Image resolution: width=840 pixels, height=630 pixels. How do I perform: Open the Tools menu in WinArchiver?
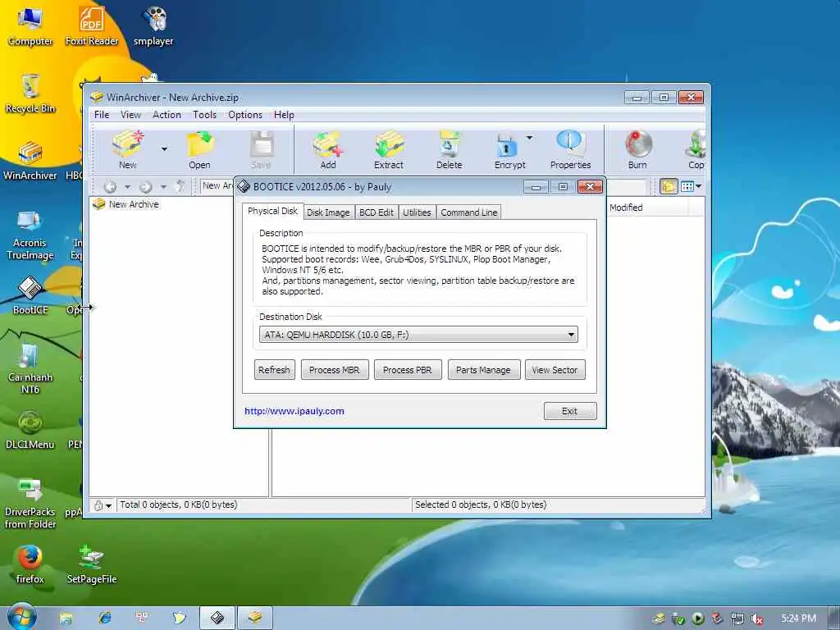204,115
